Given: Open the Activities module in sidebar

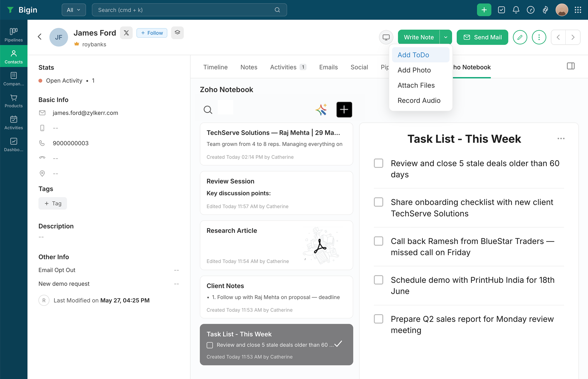Looking at the screenshot, I should [x=14, y=123].
